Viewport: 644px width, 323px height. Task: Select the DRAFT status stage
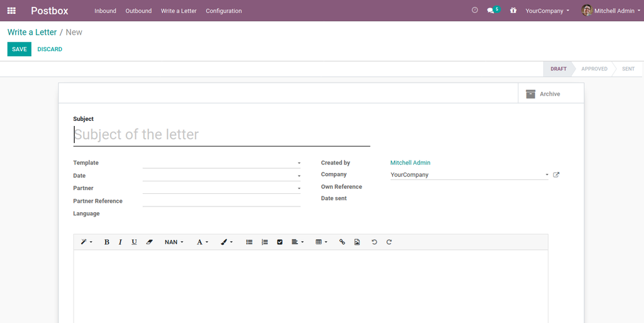(x=558, y=69)
